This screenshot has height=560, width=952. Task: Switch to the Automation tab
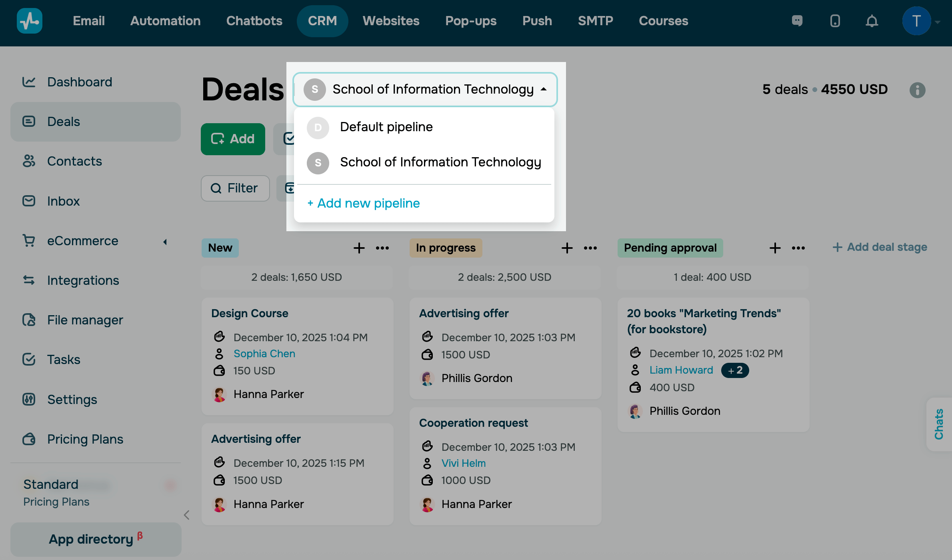point(165,21)
